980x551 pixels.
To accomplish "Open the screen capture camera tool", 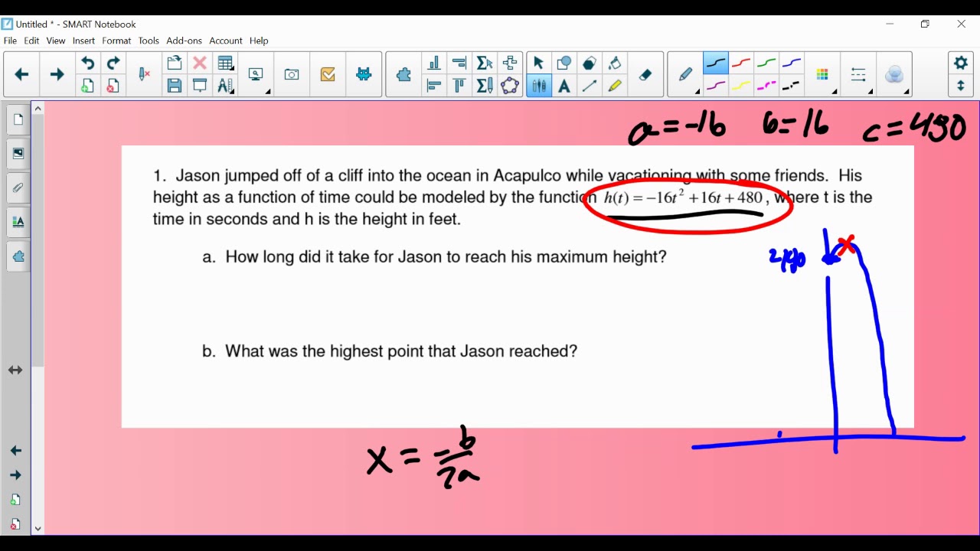I will (x=292, y=74).
